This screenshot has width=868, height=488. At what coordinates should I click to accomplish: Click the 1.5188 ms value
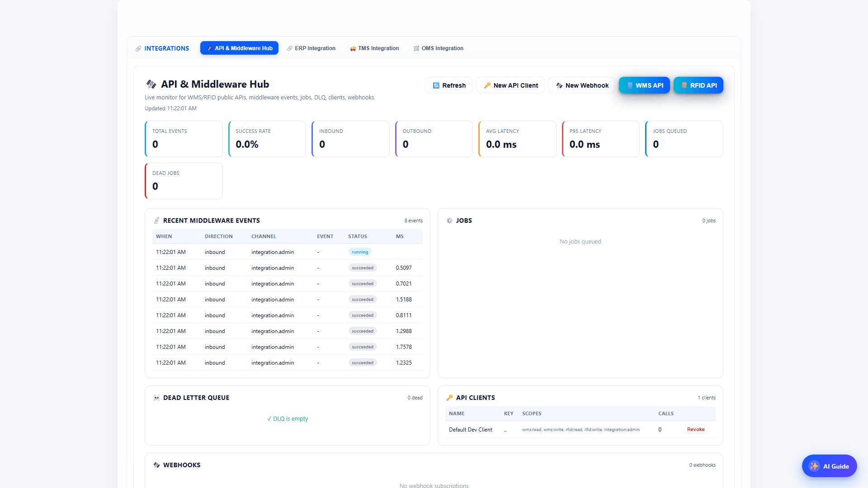coord(404,300)
